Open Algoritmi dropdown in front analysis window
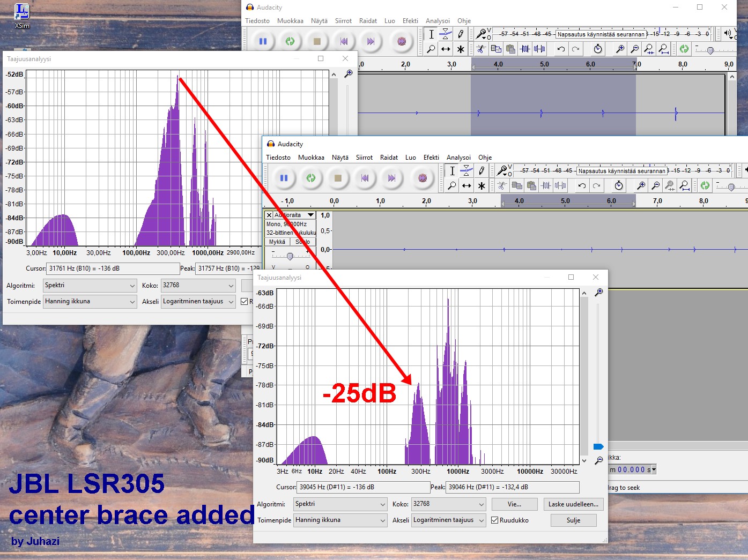This screenshot has width=748, height=560. click(340, 504)
